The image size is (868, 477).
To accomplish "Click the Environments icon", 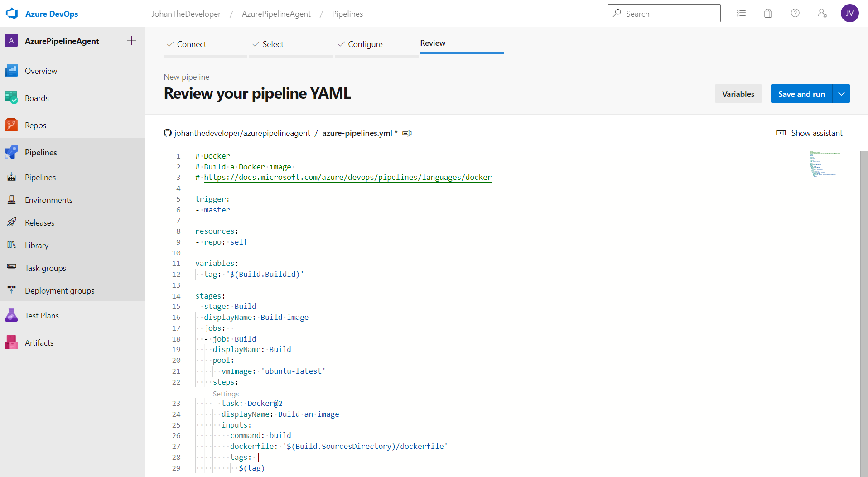I will (12, 200).
